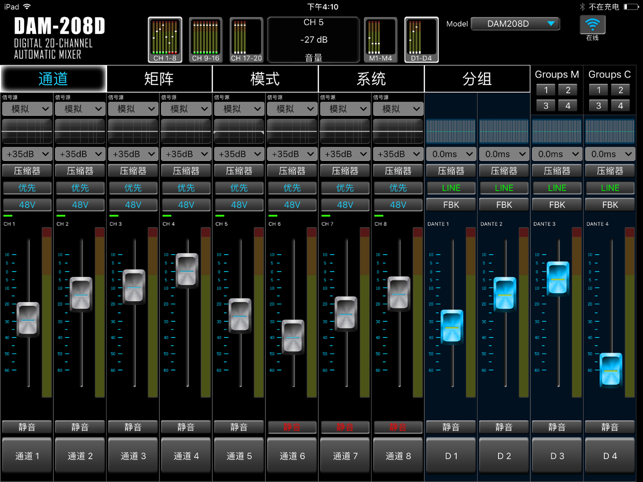Open the +35dB gain dropdown for CH 8
This screenshot has height=482, width=643.
[x=398, y=154]
